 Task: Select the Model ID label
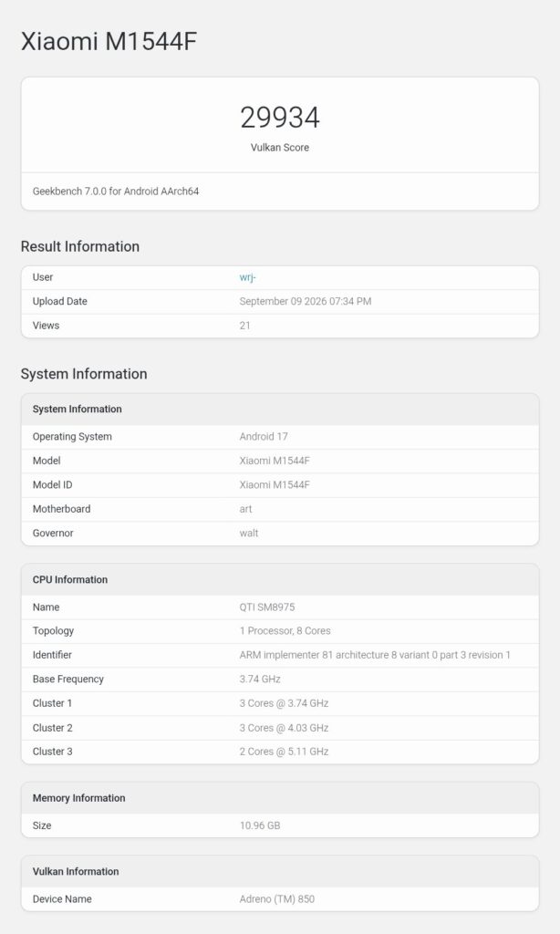point(52,485)
